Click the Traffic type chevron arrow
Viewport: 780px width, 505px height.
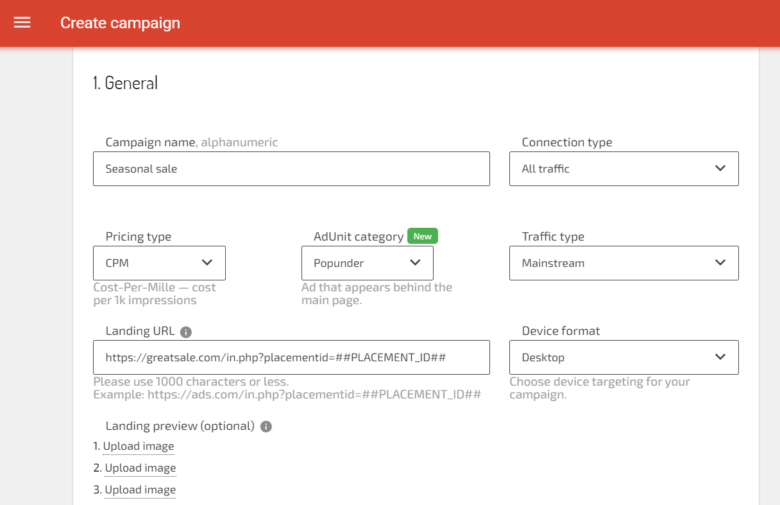(720, 262)
